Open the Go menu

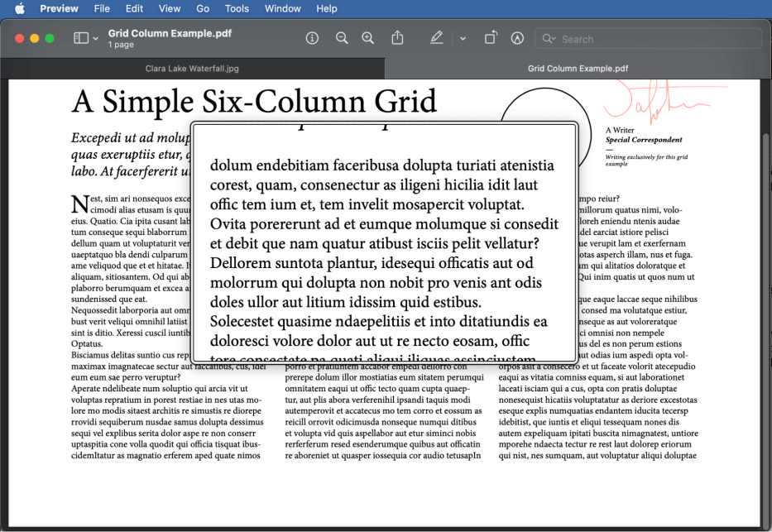pos(203,8)
